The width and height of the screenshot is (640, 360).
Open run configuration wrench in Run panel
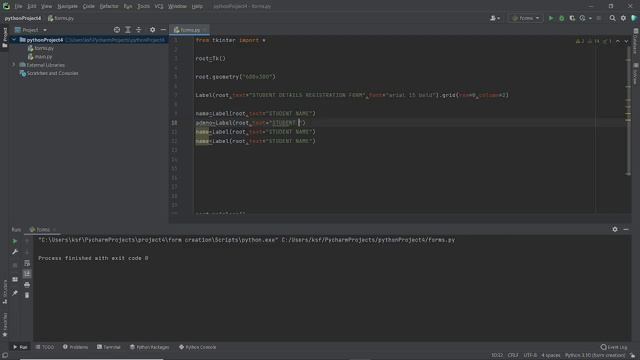(15, 252)
